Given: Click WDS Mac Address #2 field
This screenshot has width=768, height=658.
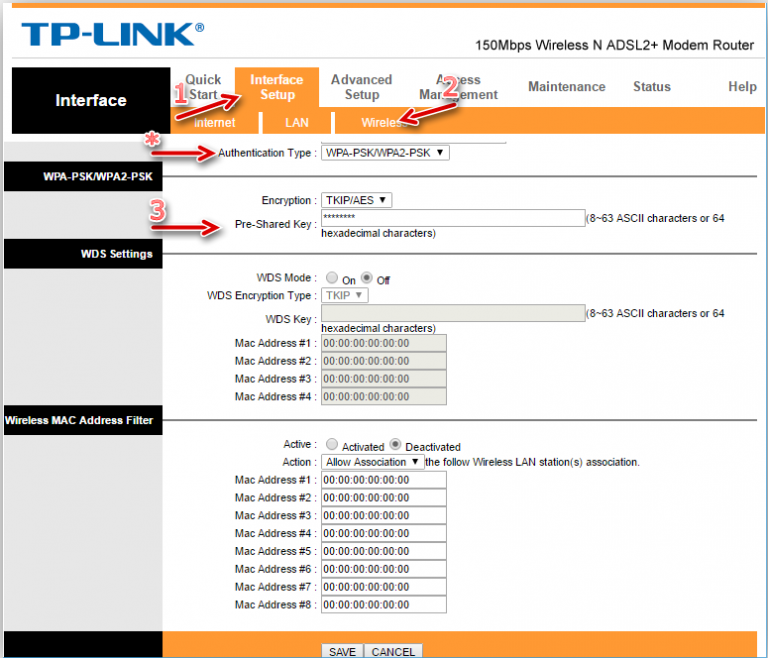Looking at the screenshot, I should click(x=384, y=361).
